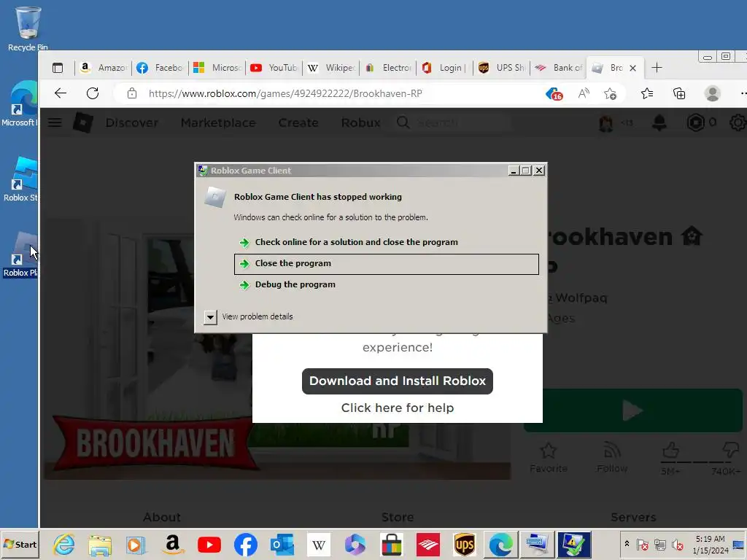747x560 pixels.
Task: Switch to the Bank of America tab
Action: (x=558, y=68)
